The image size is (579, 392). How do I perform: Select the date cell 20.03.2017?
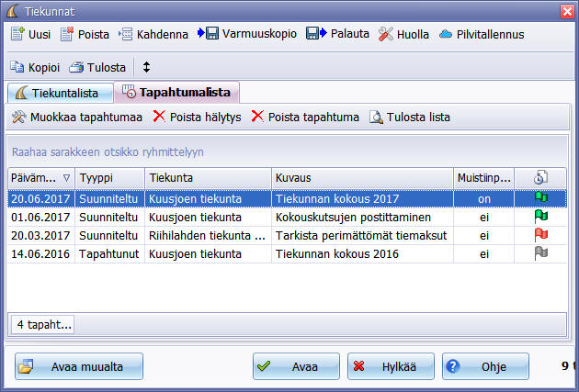tap(41, 236)
